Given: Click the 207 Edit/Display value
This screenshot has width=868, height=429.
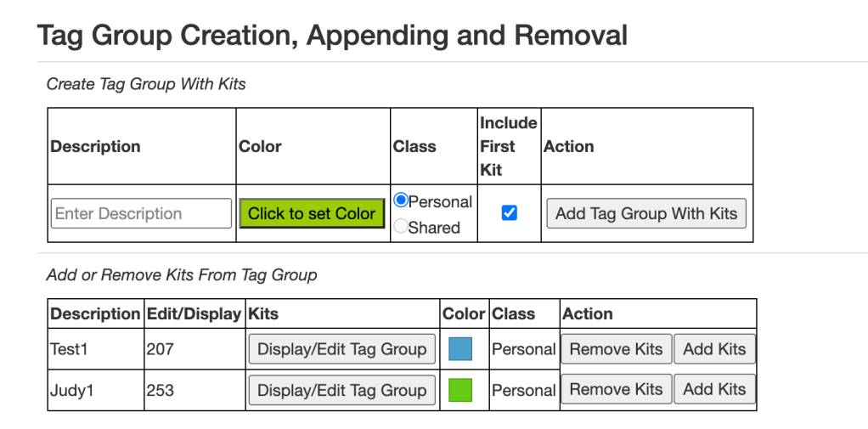Looking at the screenshot, I should pyautogui.click(x=160, y=349).
